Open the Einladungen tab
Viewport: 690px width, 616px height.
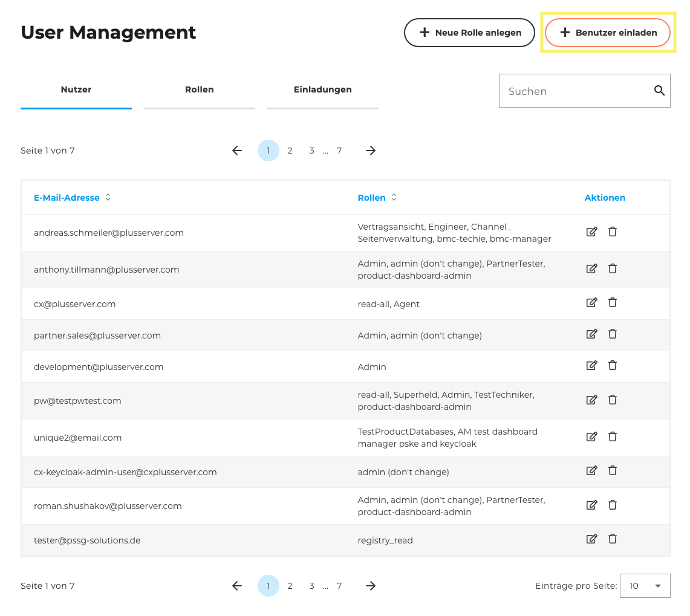coord(322,89)
